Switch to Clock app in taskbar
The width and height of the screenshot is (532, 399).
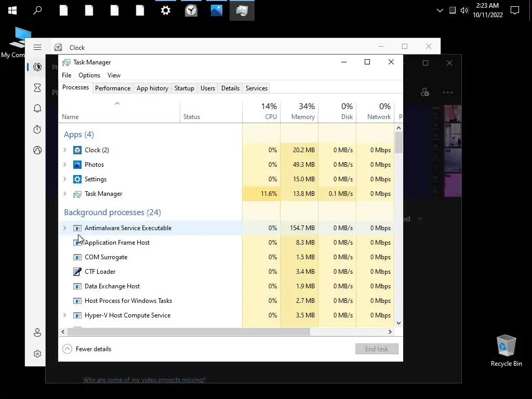coord(191,10)
